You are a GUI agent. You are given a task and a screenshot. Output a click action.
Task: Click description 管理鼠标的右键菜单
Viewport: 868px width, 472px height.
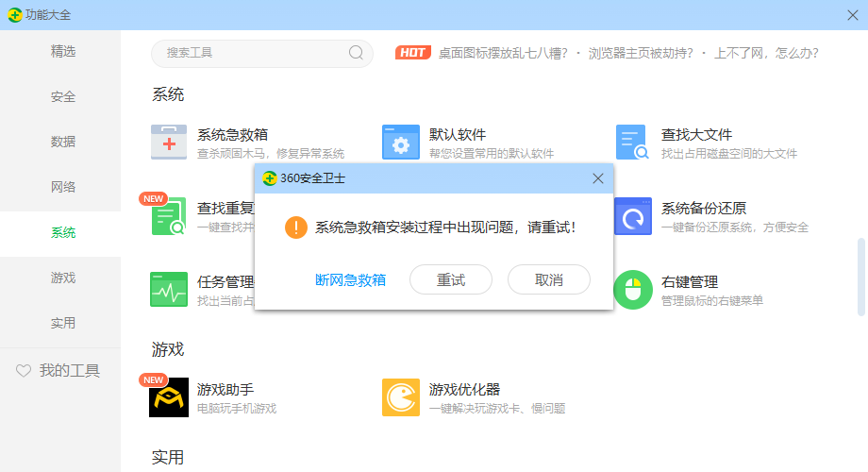tap(712, 301)
